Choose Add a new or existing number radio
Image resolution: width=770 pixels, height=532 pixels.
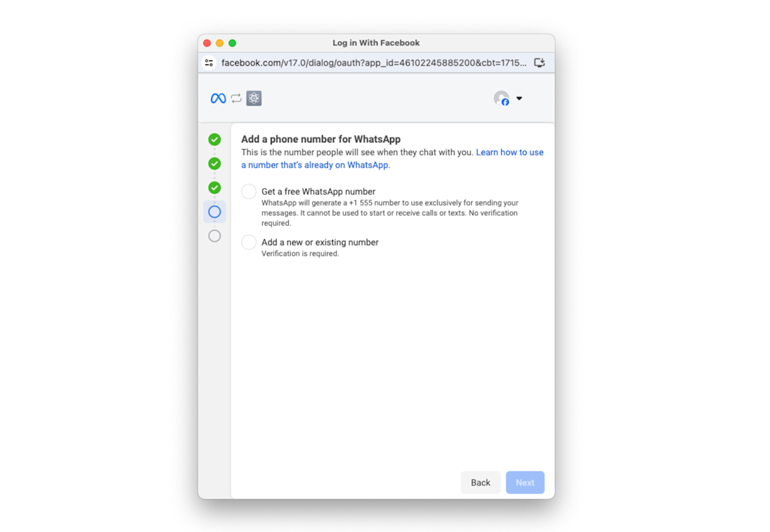tap(249, 242)
